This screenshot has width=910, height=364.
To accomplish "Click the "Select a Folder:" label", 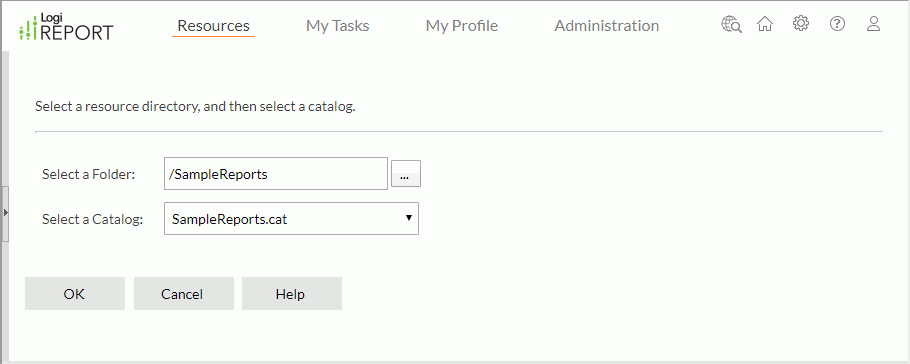I will 88,174.
